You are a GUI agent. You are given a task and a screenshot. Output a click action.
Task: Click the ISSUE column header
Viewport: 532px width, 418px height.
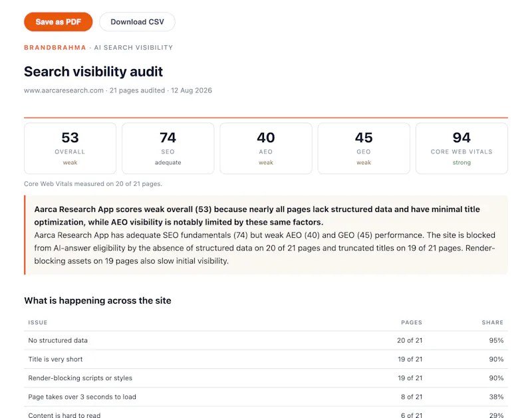pyautogui.click(x=38, y=322)
